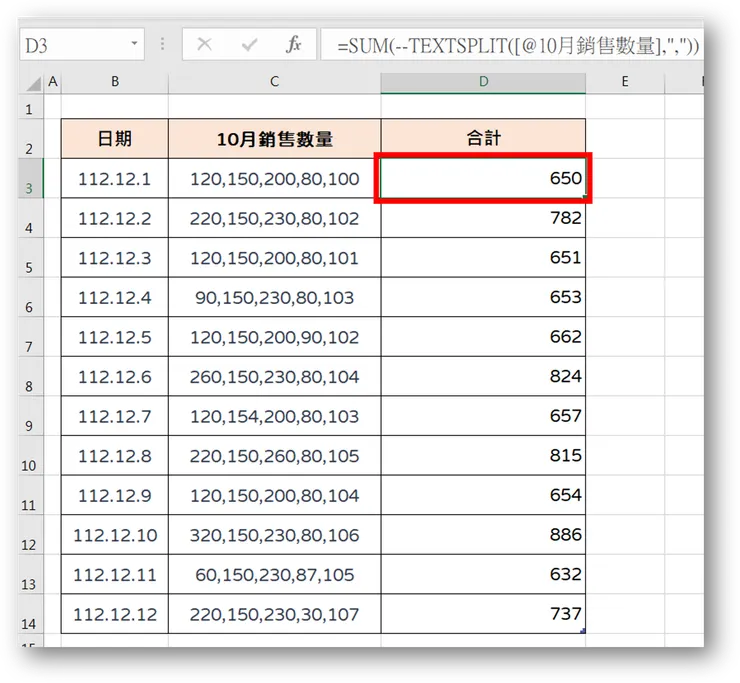
Task: Select the total cell showing 782
Action: (483, 218)
